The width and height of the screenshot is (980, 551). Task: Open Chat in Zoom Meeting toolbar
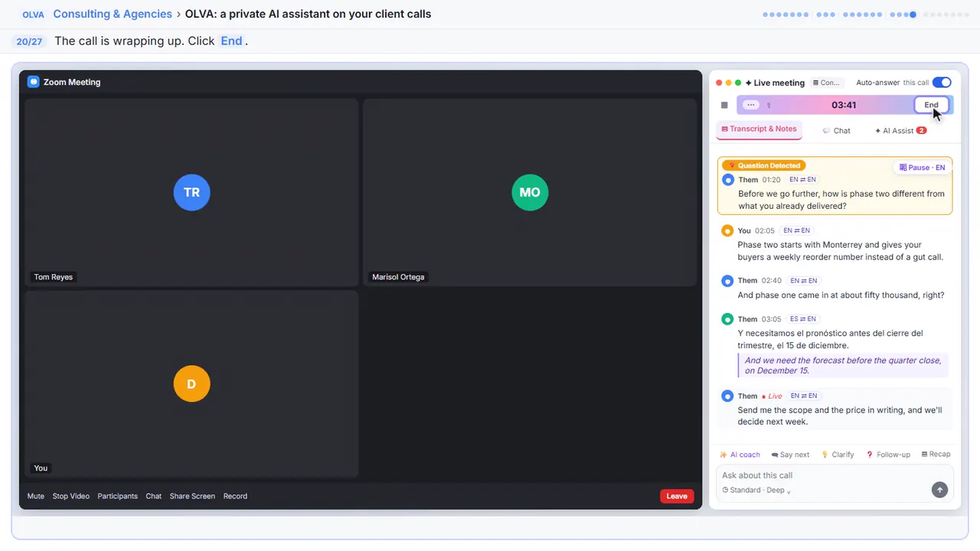(154, 496)
